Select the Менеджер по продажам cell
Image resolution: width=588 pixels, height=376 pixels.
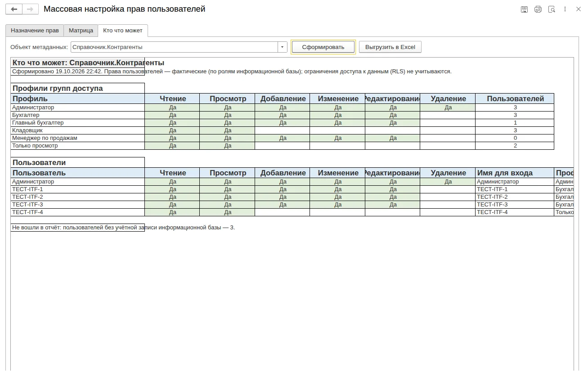tap(77, 138)
